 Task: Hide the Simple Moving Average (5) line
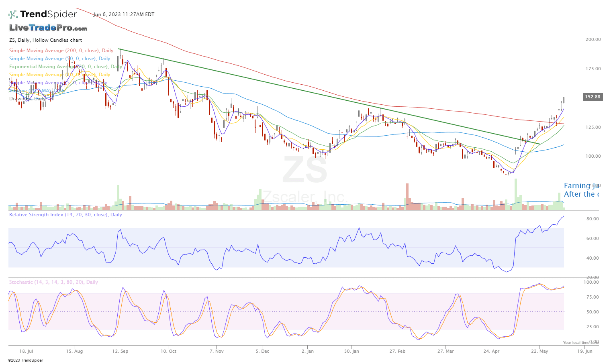click(58, 82)
